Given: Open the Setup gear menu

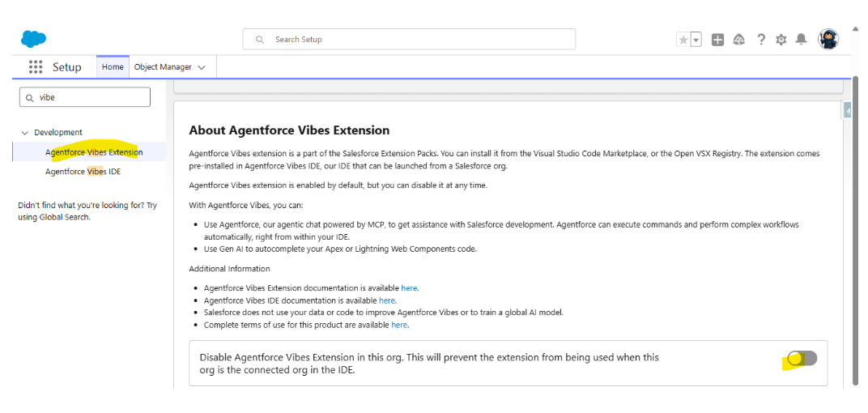Looking at the screenshot, I should tap(781, 40).
